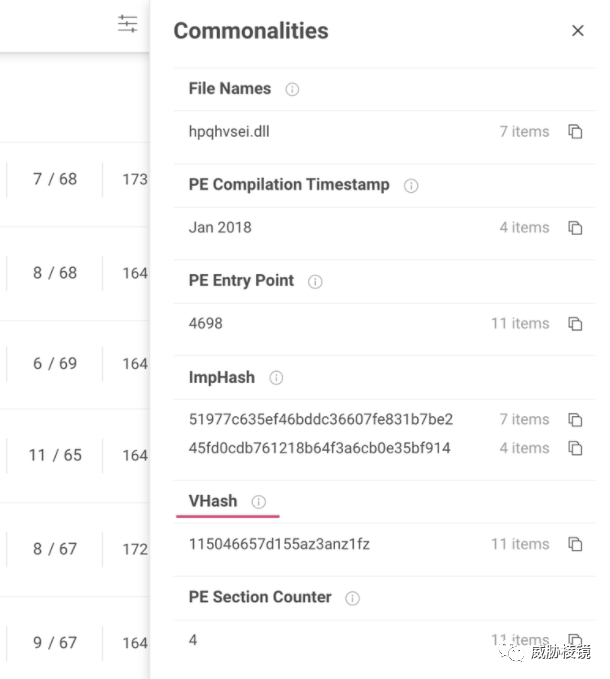Click the hpqhvsei.dll file name entry
610x679 pixels.
coord(229,132)
